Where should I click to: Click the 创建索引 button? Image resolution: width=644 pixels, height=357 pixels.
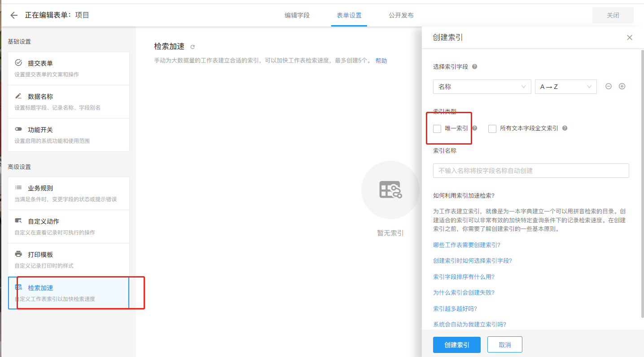click(456, 345)
